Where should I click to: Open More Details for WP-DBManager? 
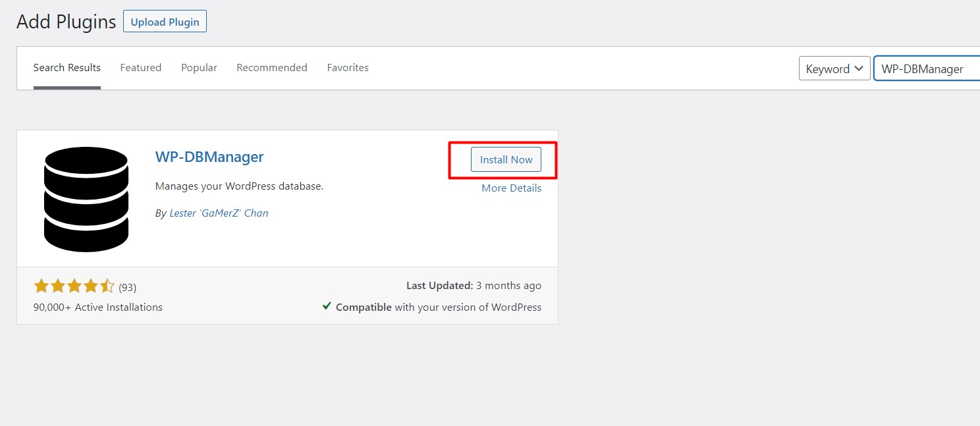512,188
